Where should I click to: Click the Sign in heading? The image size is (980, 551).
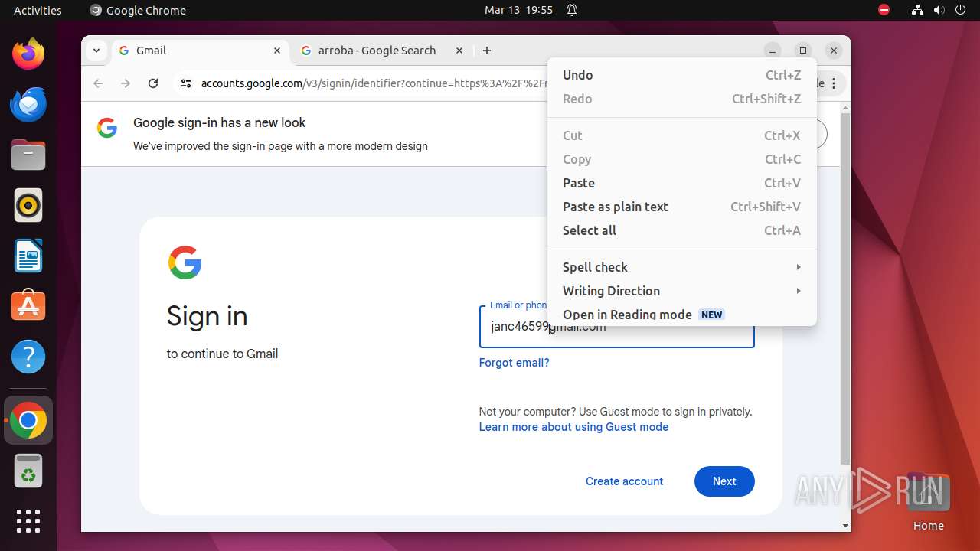[x=207, y=316]
